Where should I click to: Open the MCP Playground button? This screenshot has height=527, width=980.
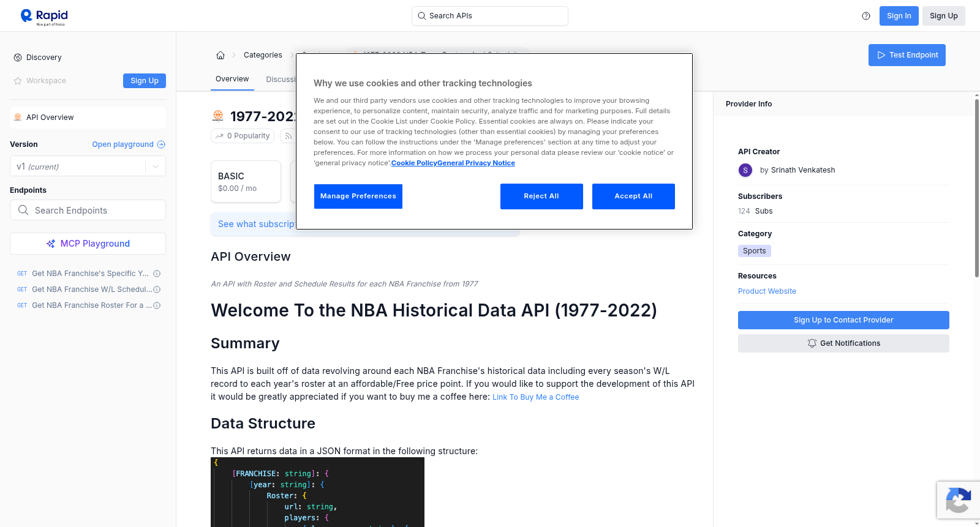tap(88, 244)
